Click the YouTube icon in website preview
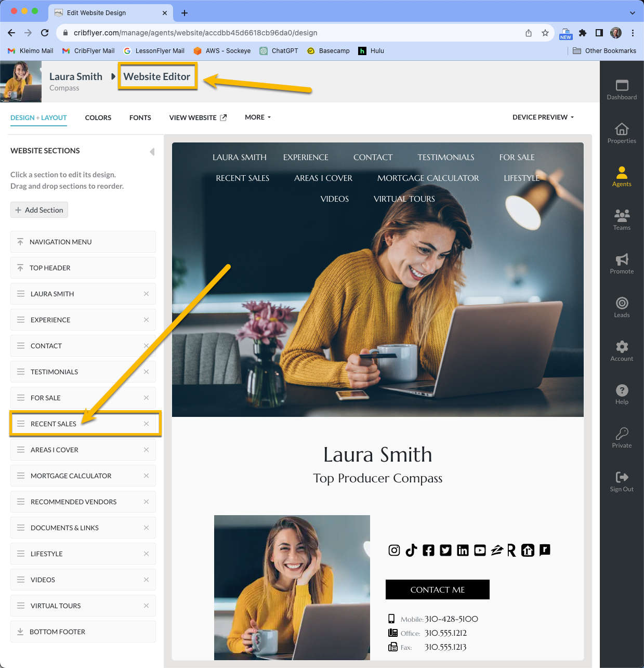The image size is (644, 668). [x=480, y=550]
